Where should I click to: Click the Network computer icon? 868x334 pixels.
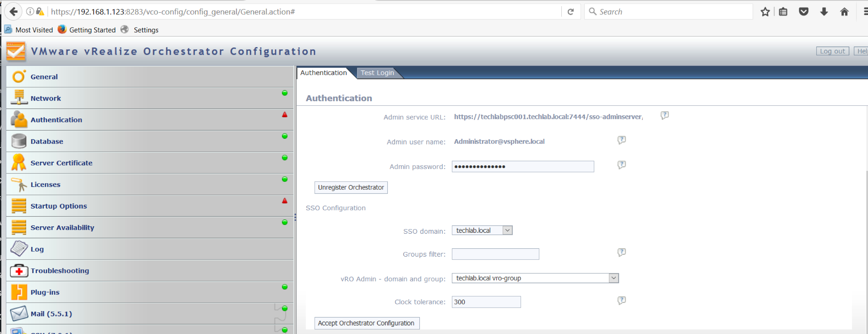[x=19, y=98]
